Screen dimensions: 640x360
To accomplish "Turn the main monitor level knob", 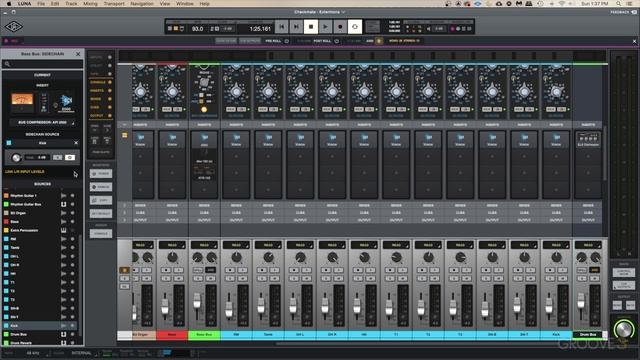I will coord(623,329).
